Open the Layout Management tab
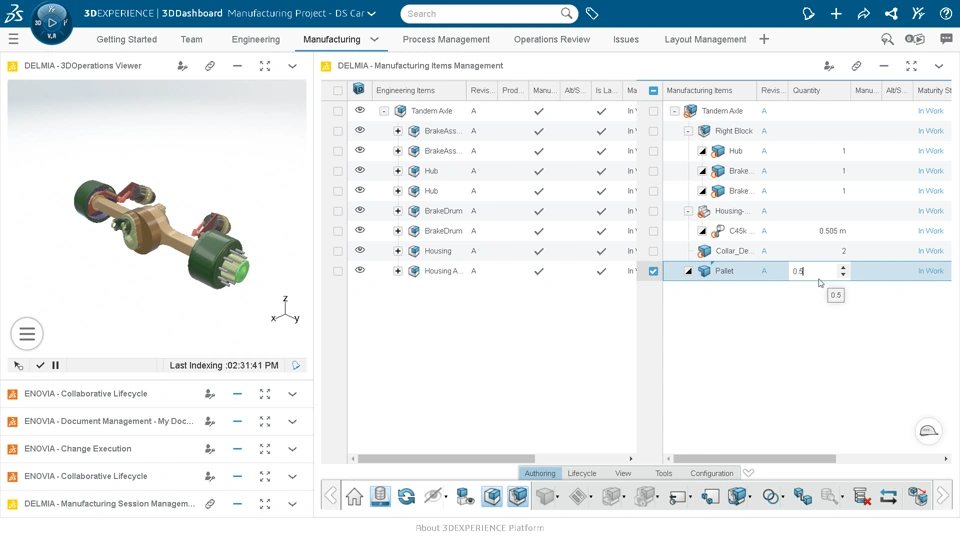The image size is (960, 540). [705, 39]
